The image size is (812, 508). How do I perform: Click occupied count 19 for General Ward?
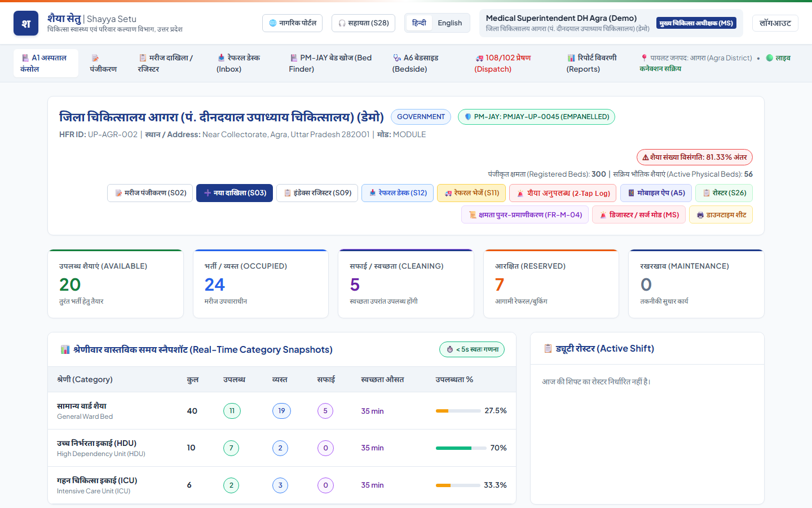[281, 411]
